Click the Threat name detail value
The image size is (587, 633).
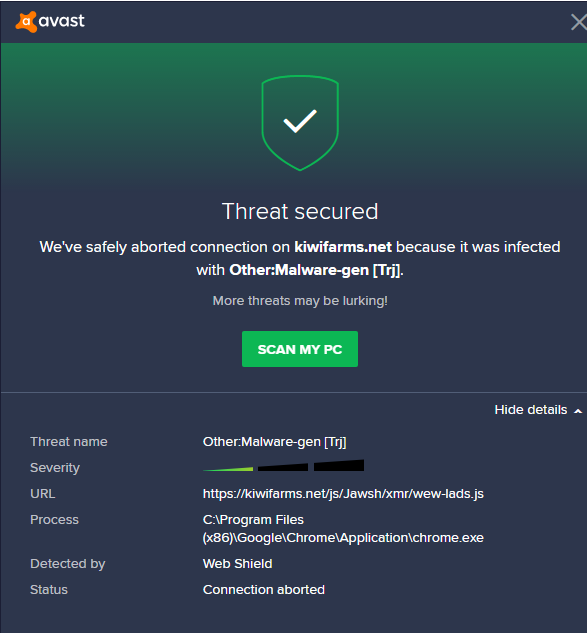pos(275,442)
